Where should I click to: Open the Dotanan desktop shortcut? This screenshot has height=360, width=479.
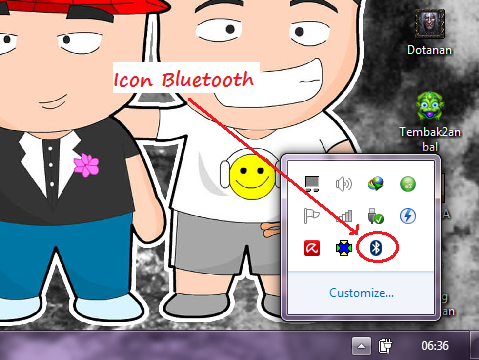[429, 32]
